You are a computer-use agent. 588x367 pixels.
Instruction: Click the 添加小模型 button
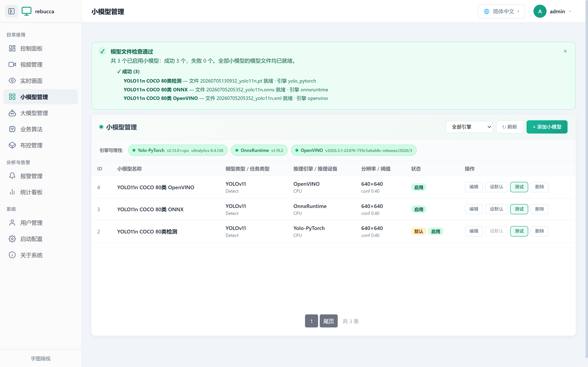[x=547, y=127]
